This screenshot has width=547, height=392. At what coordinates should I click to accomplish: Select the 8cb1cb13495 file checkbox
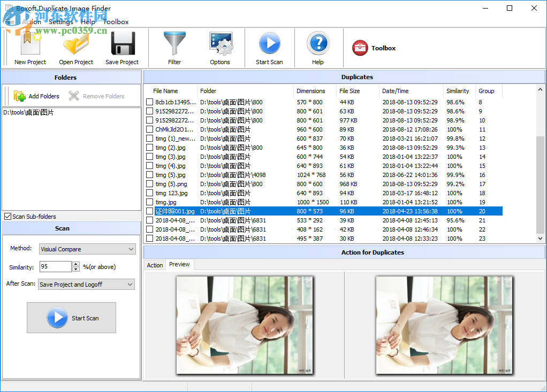click(149, 102)
